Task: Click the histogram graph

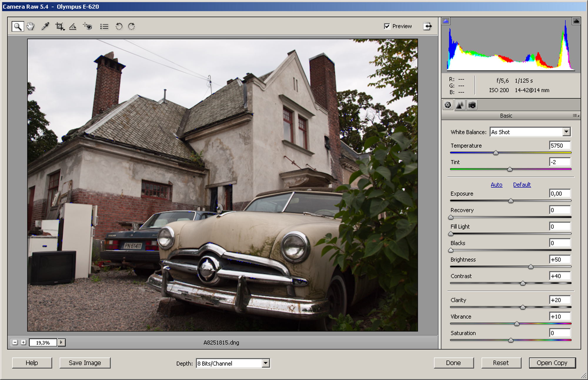Action: (511, 45)
